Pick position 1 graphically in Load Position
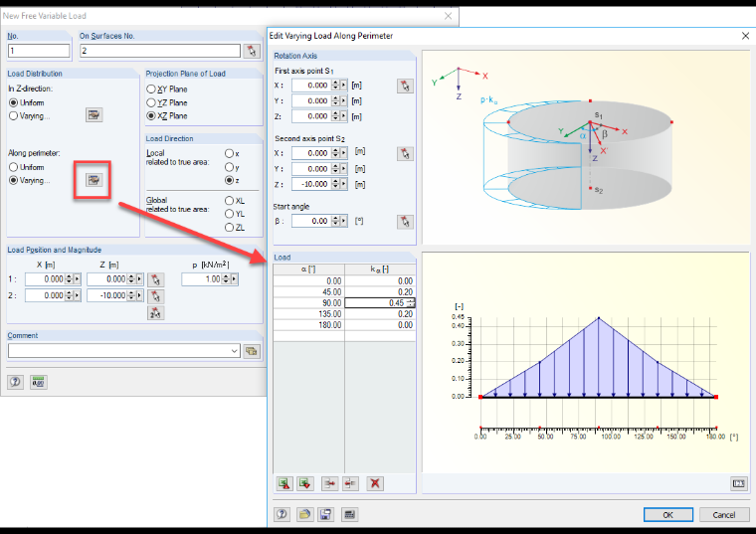 pos(155,279)
